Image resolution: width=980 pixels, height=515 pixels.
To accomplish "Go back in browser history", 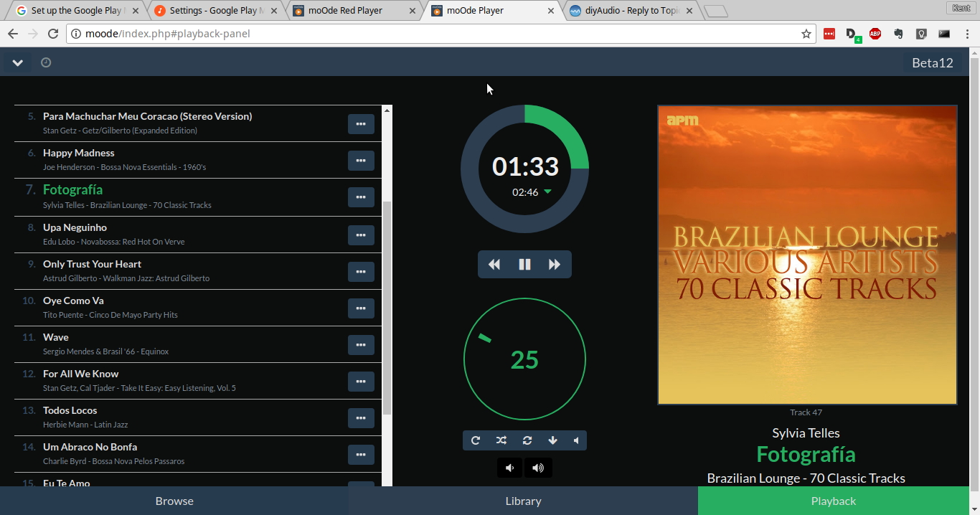I will pyautogui.click(x=13, y=34).
